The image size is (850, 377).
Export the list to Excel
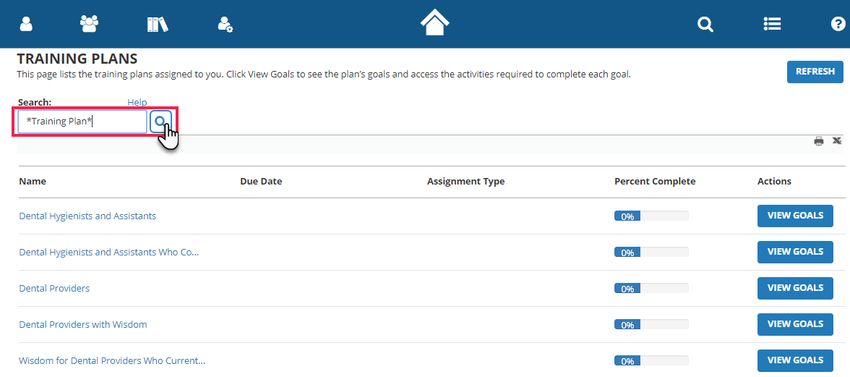click(837, 141)
